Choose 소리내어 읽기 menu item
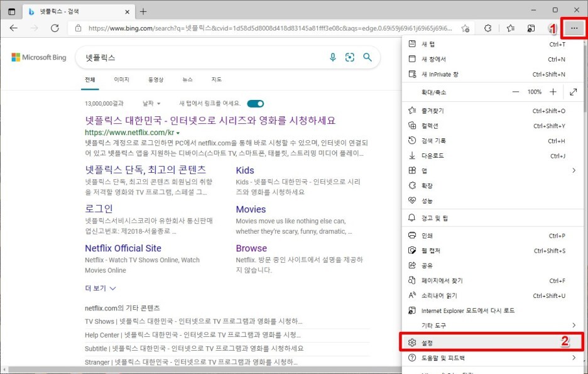Viewport: 588px width, 374px height. [493, 295]
